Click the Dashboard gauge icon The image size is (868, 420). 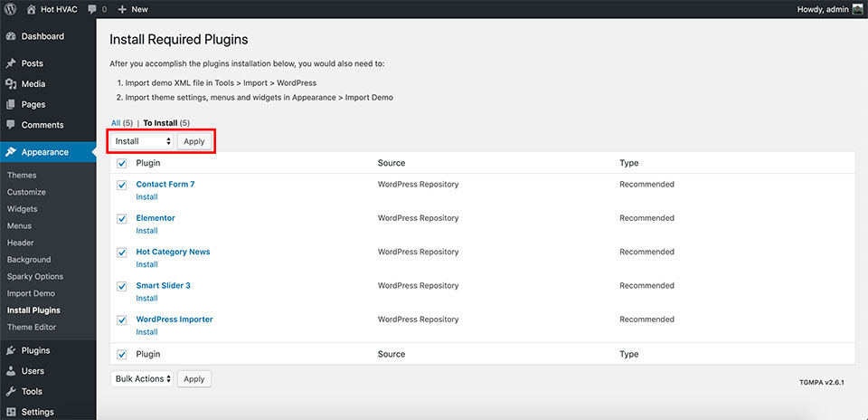[11, 36]
